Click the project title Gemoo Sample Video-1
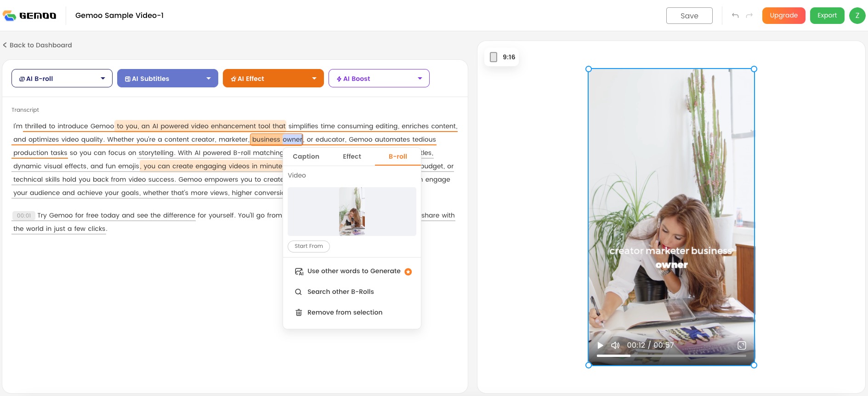Screen dimensions: 868x396 tap(119, 16)
